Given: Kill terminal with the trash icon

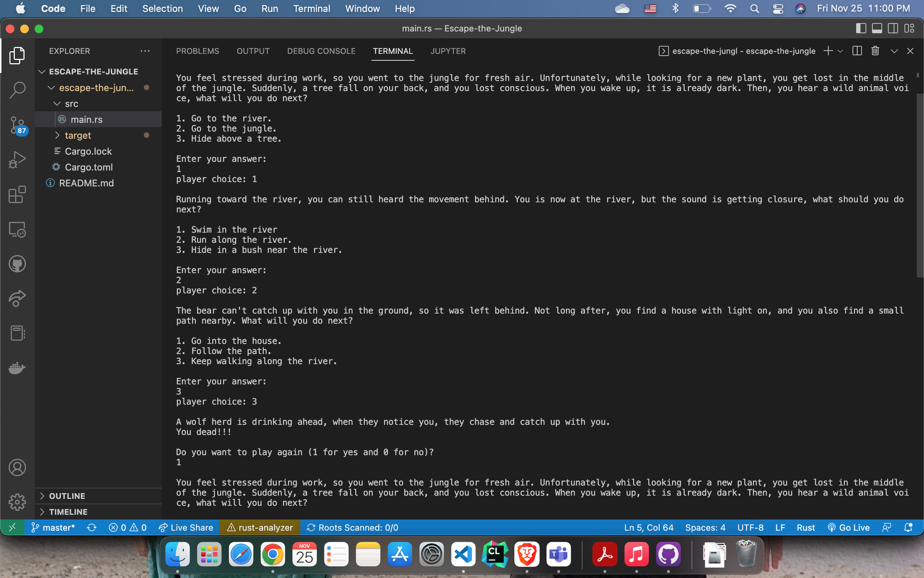Looking at the screenshot, I should [x=875, y=51].
